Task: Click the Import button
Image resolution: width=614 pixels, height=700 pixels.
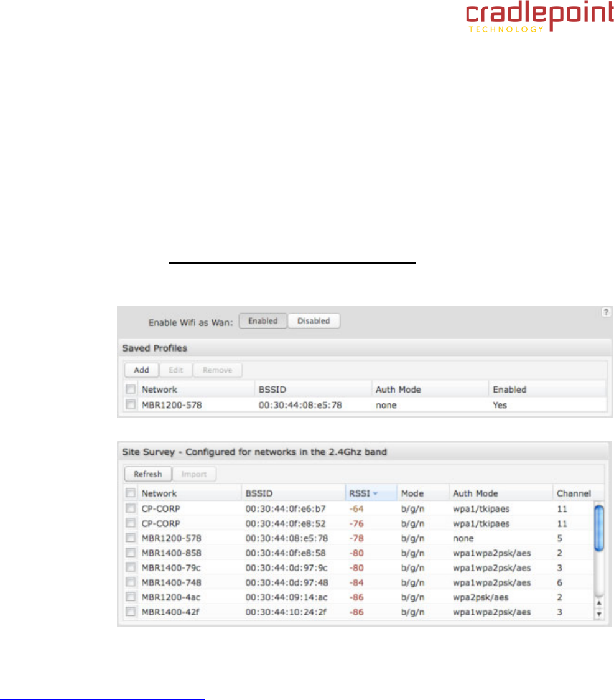Action: click(x=194, y=474)
